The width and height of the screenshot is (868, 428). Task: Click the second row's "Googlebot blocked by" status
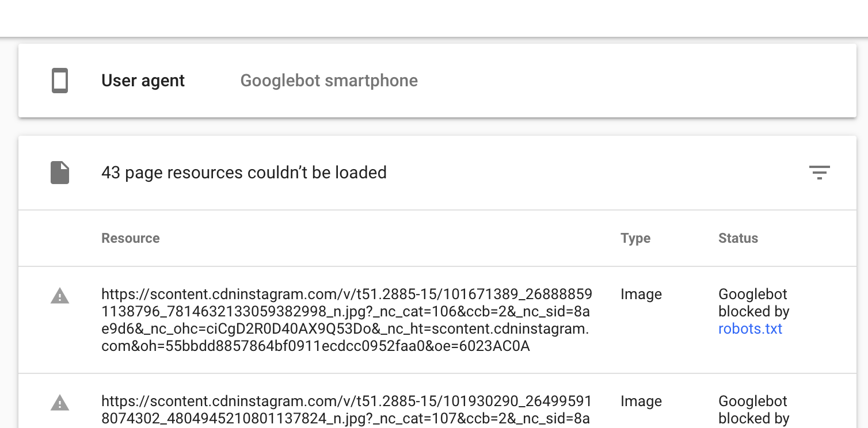pyautogui.click(x=753, y=410)
